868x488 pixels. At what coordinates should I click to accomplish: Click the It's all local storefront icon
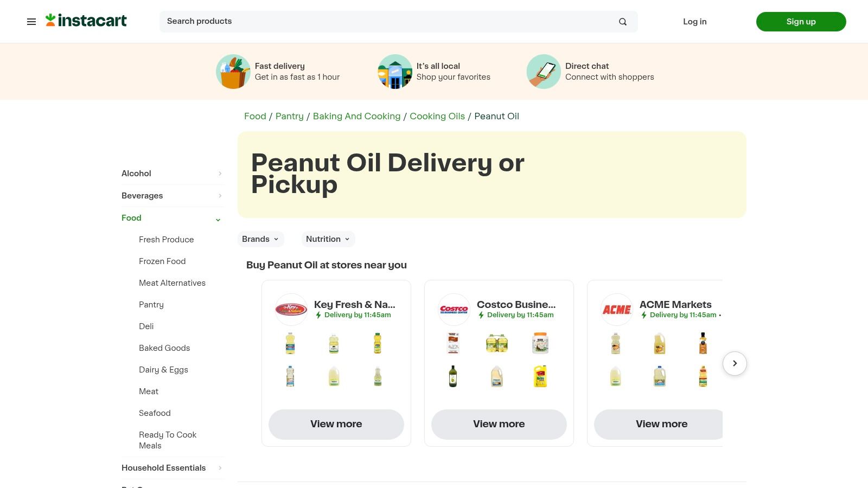click(394, 71)
